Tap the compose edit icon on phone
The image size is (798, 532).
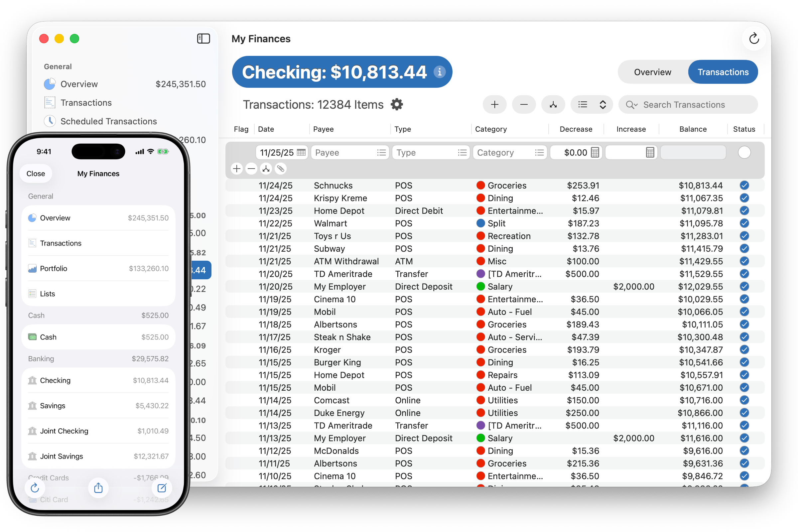click(x=162, y=488)
